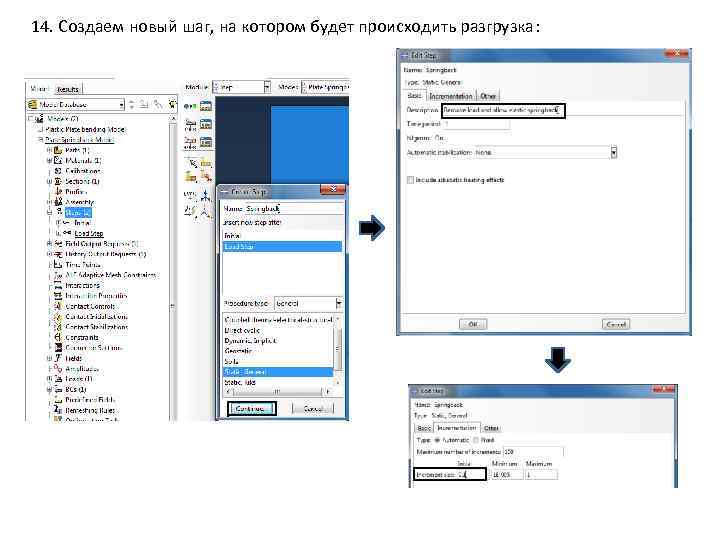Click the Contact Stabilizations icon in tree
720x540 pixels.
(58, 327)
